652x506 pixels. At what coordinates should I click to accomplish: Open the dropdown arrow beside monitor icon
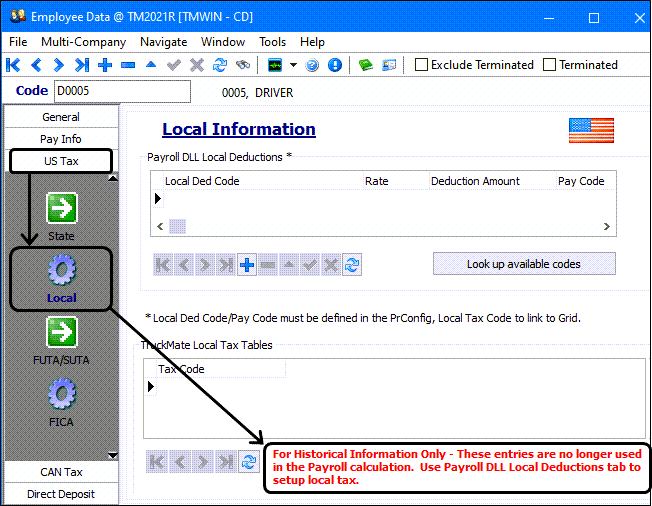pos(294,65)
